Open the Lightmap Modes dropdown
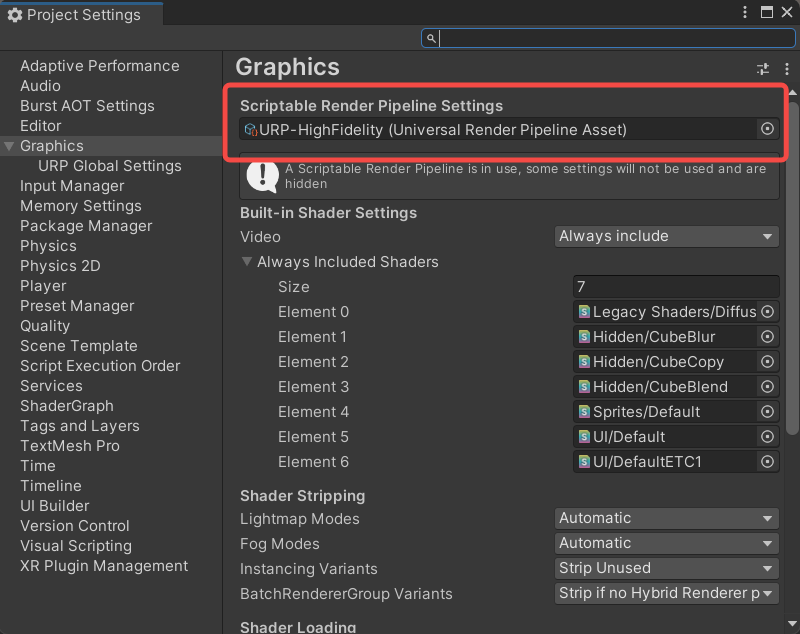 point(666,519)
